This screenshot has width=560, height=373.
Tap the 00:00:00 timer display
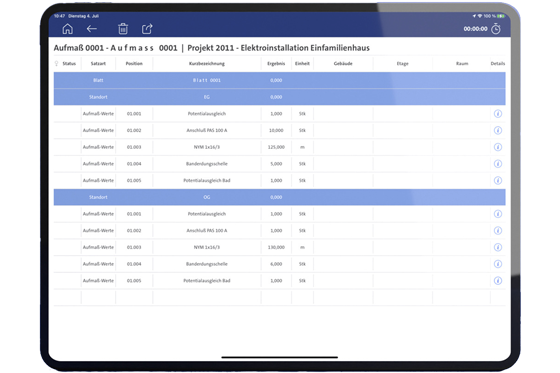(475, 29)
